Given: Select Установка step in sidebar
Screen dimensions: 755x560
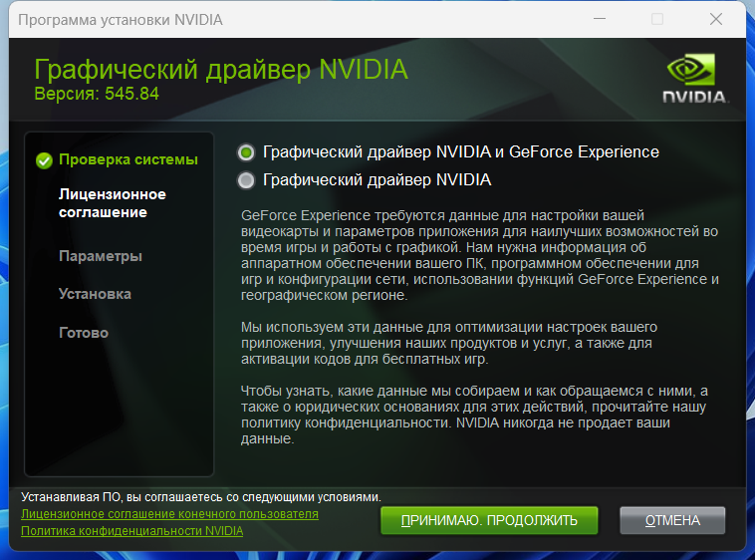Looking at the screenshot, I should (95, 294).
